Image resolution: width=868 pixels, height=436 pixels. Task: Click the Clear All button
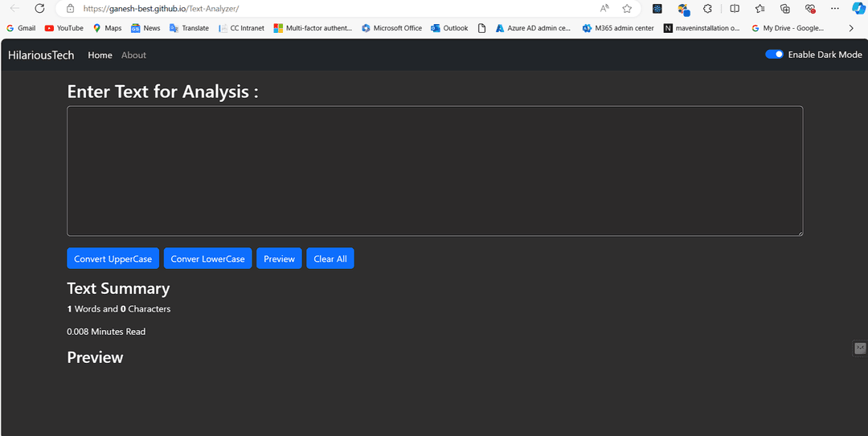pyautogui.click(x=330, y=259)
